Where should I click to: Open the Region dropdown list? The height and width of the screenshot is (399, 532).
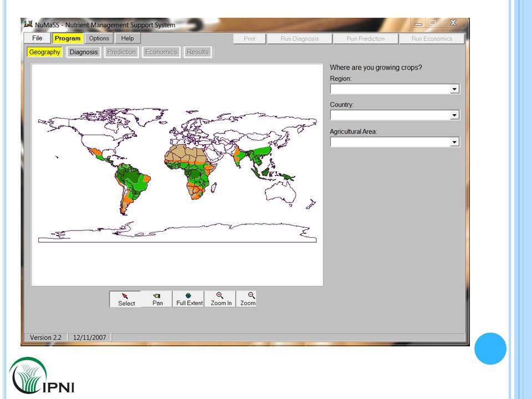(454, 89)
